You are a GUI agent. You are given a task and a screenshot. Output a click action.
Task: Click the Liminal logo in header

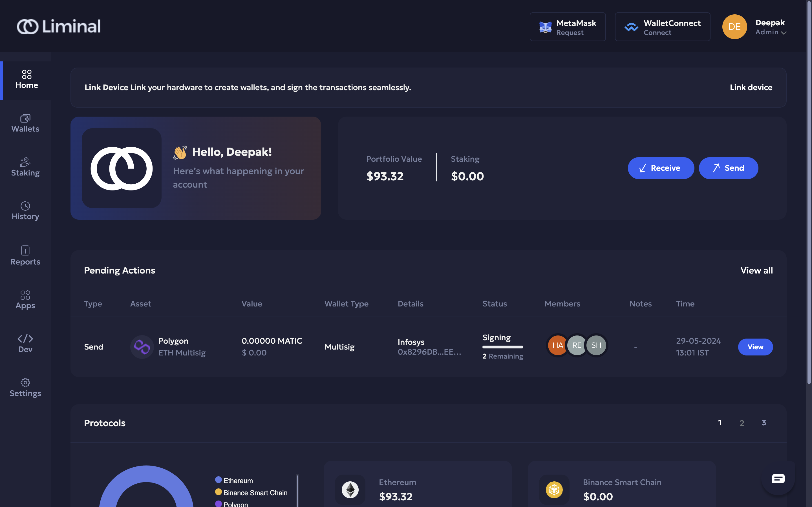point(59,26)
